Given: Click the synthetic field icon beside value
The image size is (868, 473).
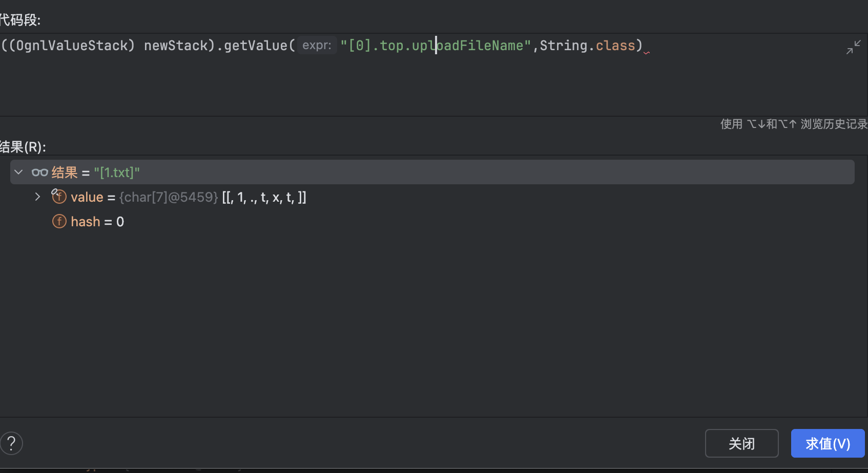Looking at the screenshot, I should (59, 196).
